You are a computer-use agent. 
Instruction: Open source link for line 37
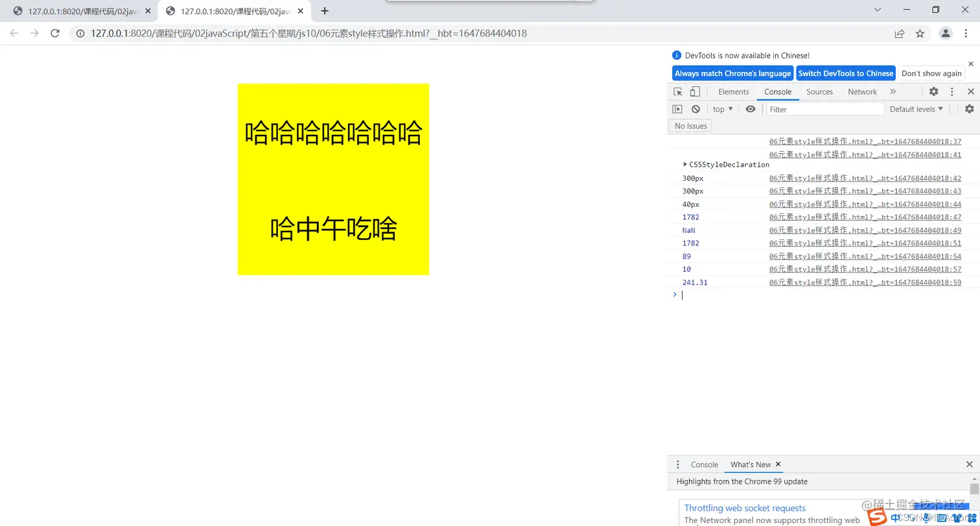(x=865, y=141)
